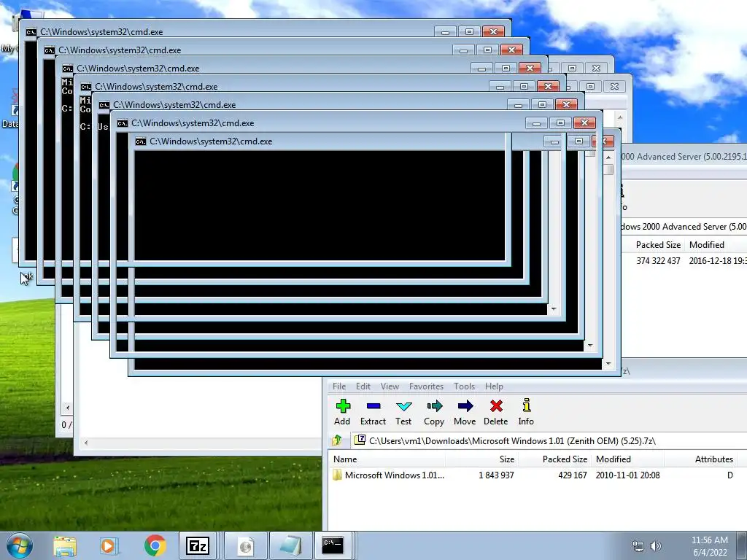Click the 7-Zip archive path address field
This screenshot has width=747, height=560.
[x=549, y=440]
